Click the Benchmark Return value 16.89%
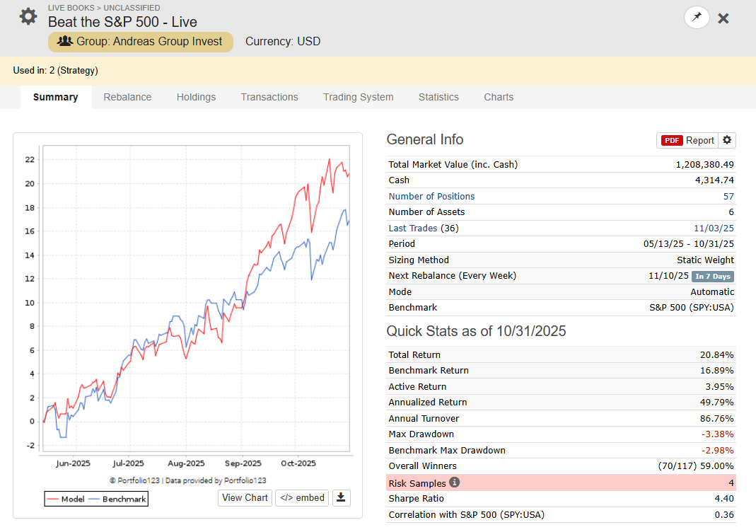The image size is (756, 532). click(716, 371)
